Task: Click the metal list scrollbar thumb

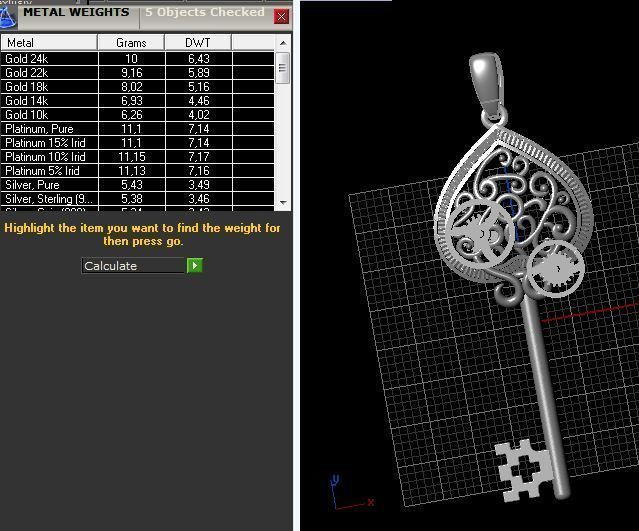Action: pyautogui.click(x=283, y=69)
